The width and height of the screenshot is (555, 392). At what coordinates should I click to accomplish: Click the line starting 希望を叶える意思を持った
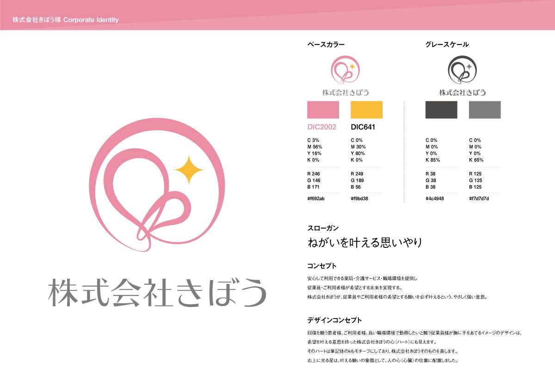point(371,342)
